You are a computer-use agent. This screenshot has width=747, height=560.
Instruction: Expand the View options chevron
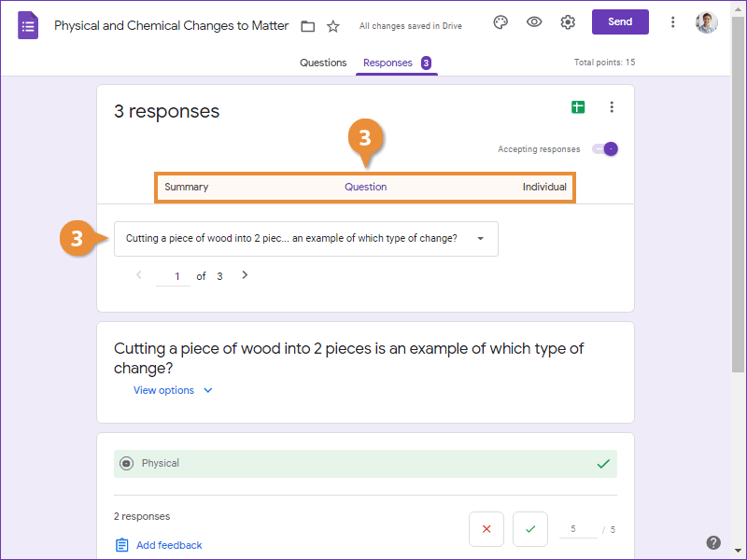pos(207,390)
